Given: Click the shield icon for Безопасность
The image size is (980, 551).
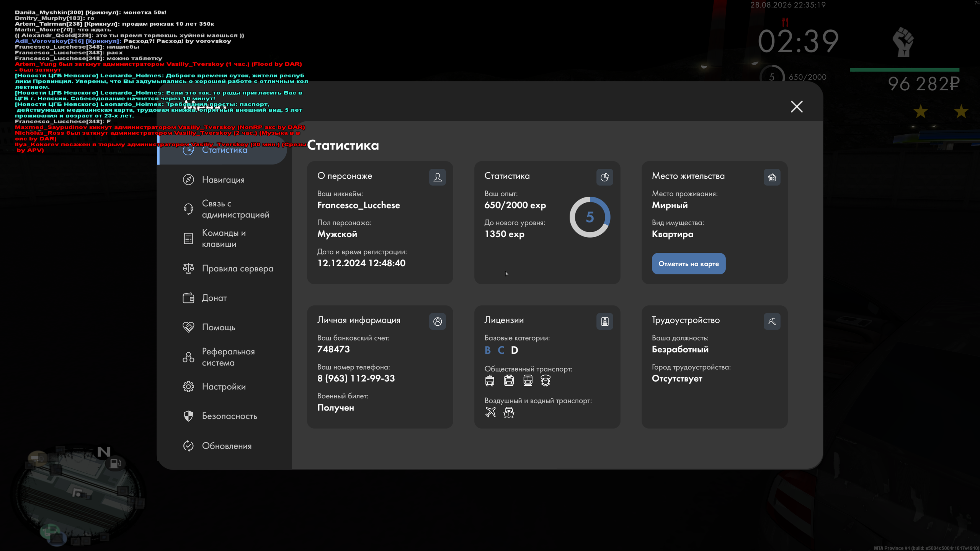Looking at the screenshot, I should click(x=188, y=416).
